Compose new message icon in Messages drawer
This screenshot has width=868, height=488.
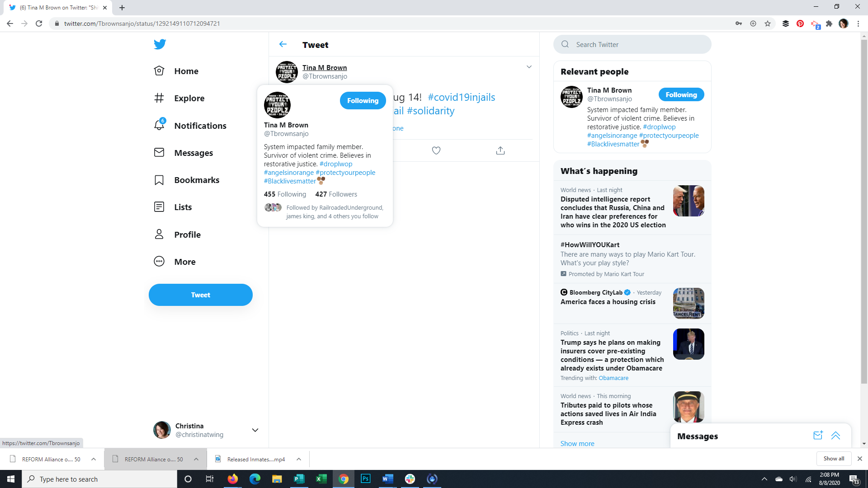point(818,436)
